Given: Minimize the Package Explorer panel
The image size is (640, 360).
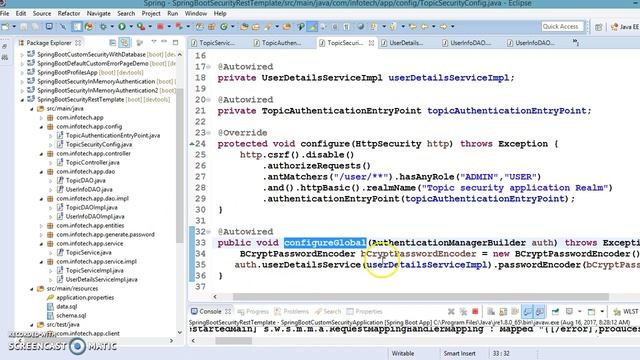Looking at the screenshot, I should pos(164,42).
